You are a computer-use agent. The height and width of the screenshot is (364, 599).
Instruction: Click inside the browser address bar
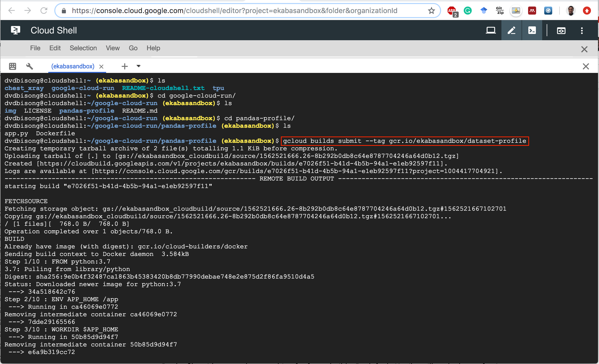click(x=226, y=11)
